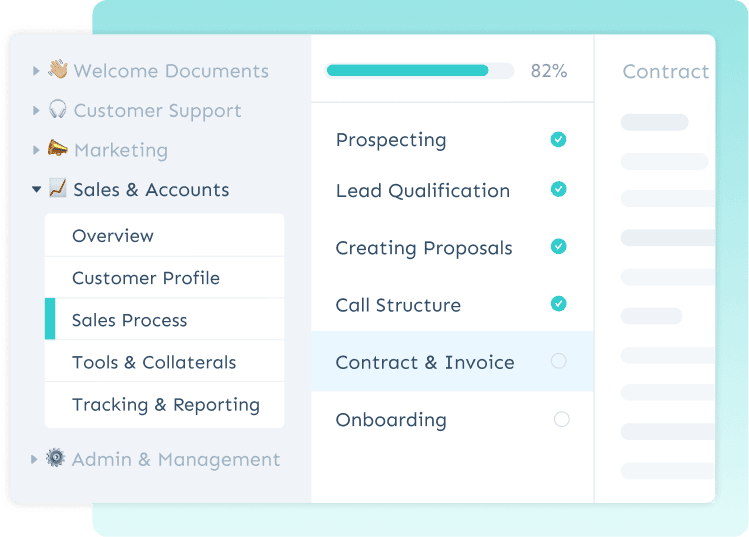
Task: Toggle the Call Structure checkmark
Action: click(x=558, y=304)
